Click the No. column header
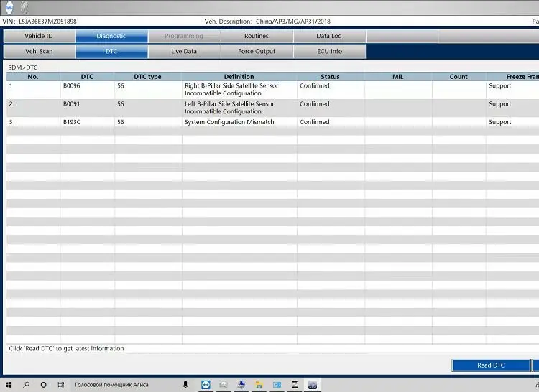The image size is (539, 392). 33,77
